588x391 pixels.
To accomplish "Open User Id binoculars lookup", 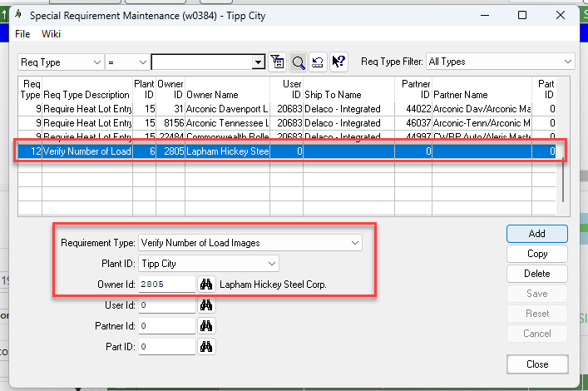I will coord(206,305).
